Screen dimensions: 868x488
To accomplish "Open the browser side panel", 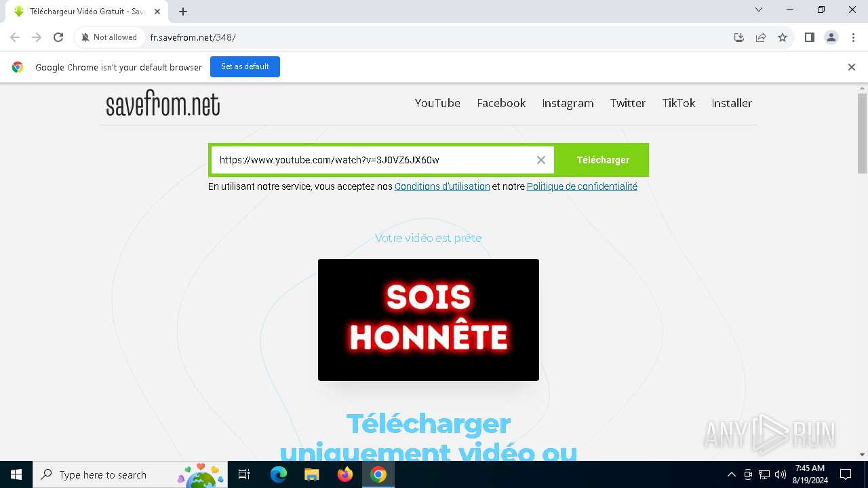I will click(x=810, y=37).
